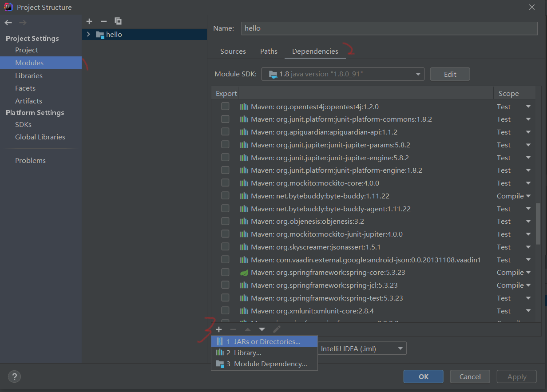
Task: Toggle export checkbox for spring-test:5.3.23
Action: click(226, 298)
